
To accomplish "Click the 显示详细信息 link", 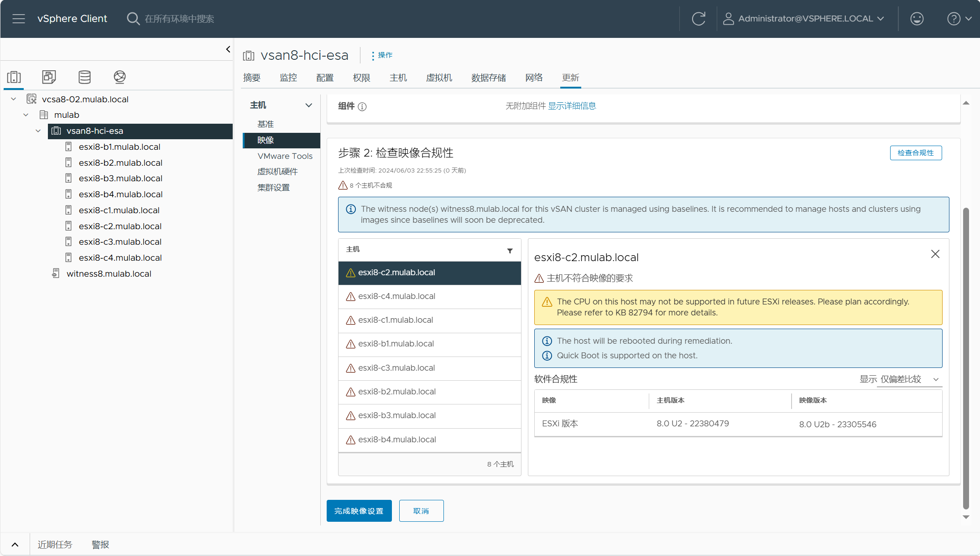I will click(x=572, y=106).
